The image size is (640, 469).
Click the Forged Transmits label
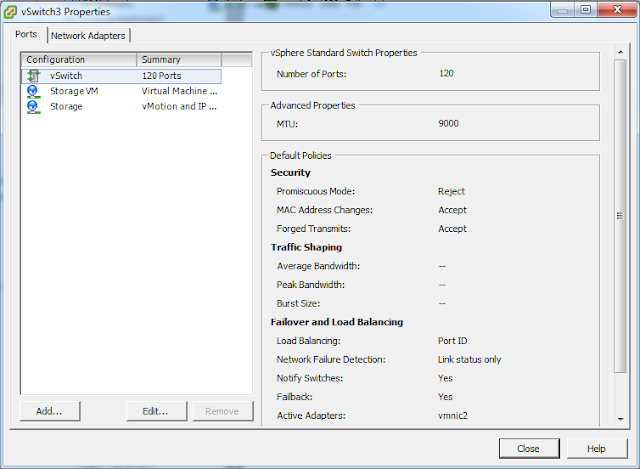click(313, 229)
